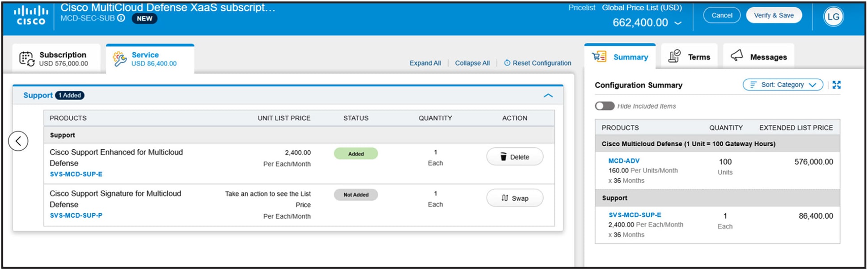Image resolution: width=868 pixels, height=270 pixels.
Task: Click Expand All link
Action: (425, 63)
